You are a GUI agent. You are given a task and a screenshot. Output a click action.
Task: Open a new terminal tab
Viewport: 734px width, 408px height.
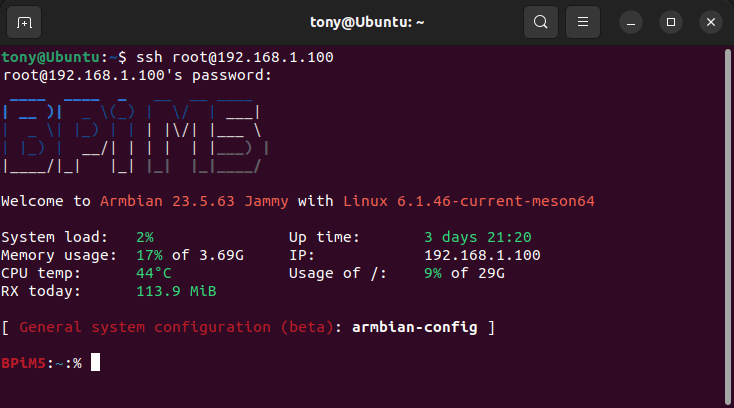coord(25,21)
